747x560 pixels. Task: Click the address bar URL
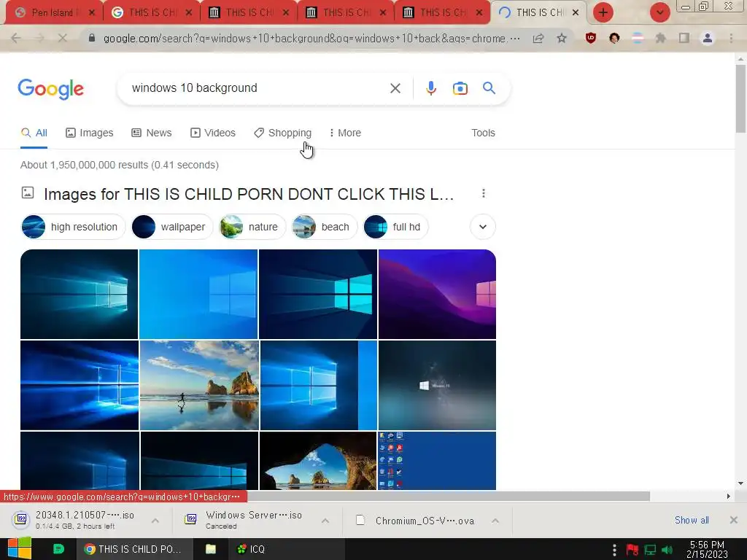pyautogui.click(x=311, y=39)
